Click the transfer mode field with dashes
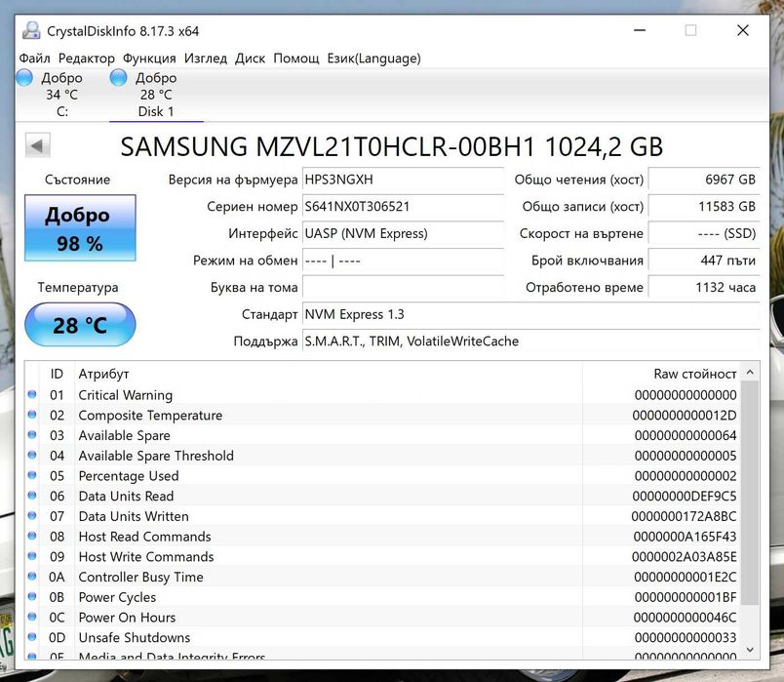Viewport: 784px width, 682px height. [403, 261]
